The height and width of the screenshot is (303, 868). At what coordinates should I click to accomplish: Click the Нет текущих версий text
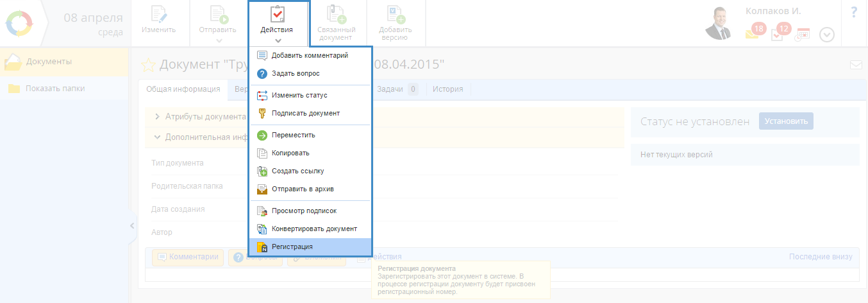[x=676, y=155]
